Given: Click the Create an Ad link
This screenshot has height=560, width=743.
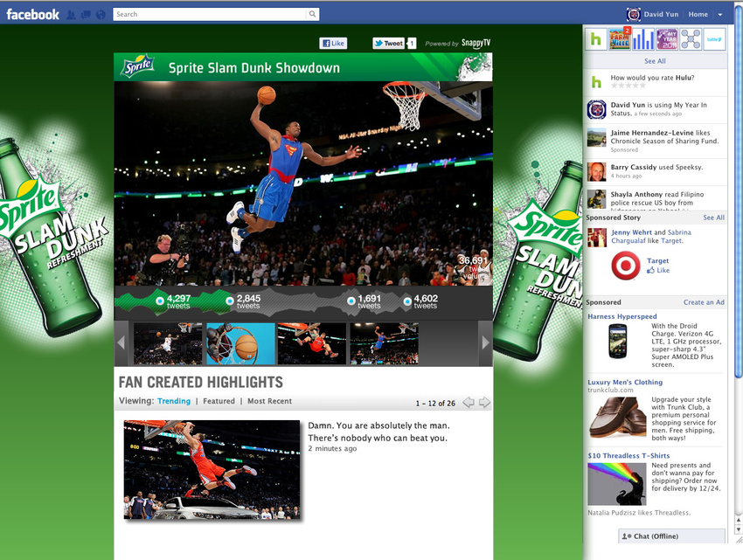Looking at the screenshot, I should tap(704, 302).
